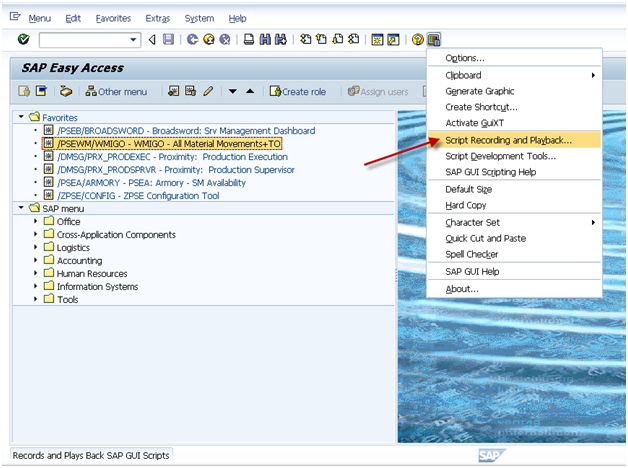Select /PSEB/BROADSWORD Srv Management Dashboard favorite
The image size is (628, 468).
tap(186, 131)
